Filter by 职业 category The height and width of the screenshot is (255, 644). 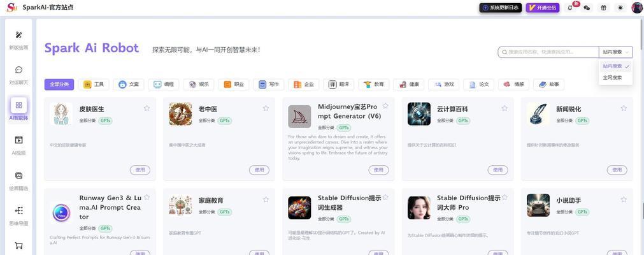coord(234,84)
